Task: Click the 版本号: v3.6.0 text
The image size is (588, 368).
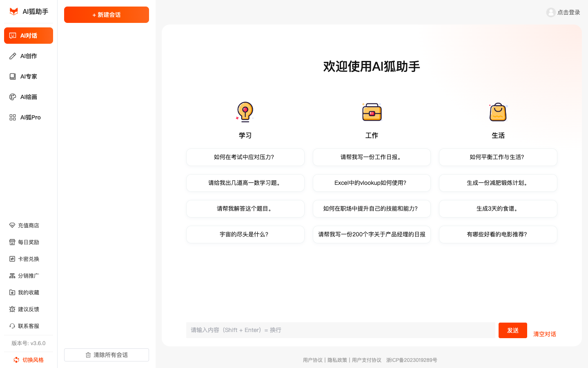Action: 29,343
